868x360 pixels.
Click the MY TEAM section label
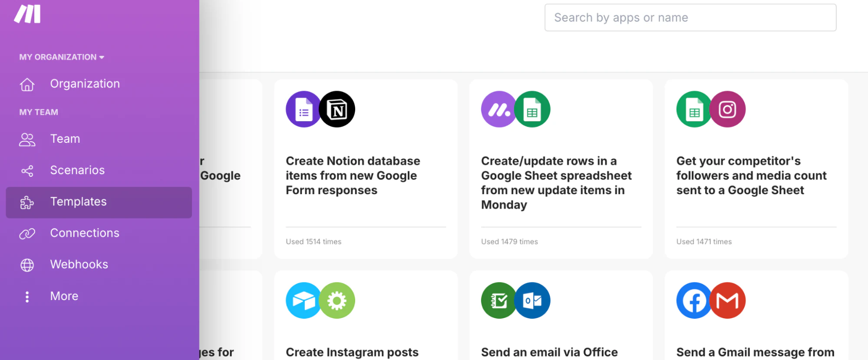pyautogui.click(x=39, y=112)
